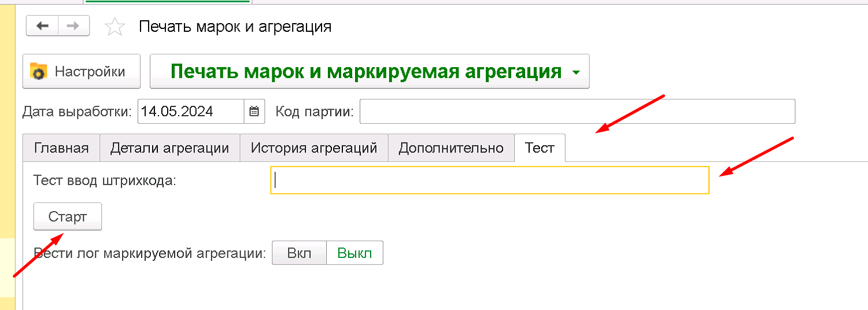Open the Печать марок и маркируемая агрегация selector

pos(370,72)
